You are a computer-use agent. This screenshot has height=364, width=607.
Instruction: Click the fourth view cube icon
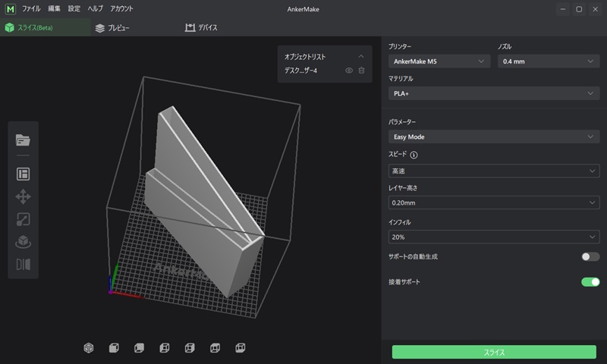pyautogui.click(x=164, y=348)
